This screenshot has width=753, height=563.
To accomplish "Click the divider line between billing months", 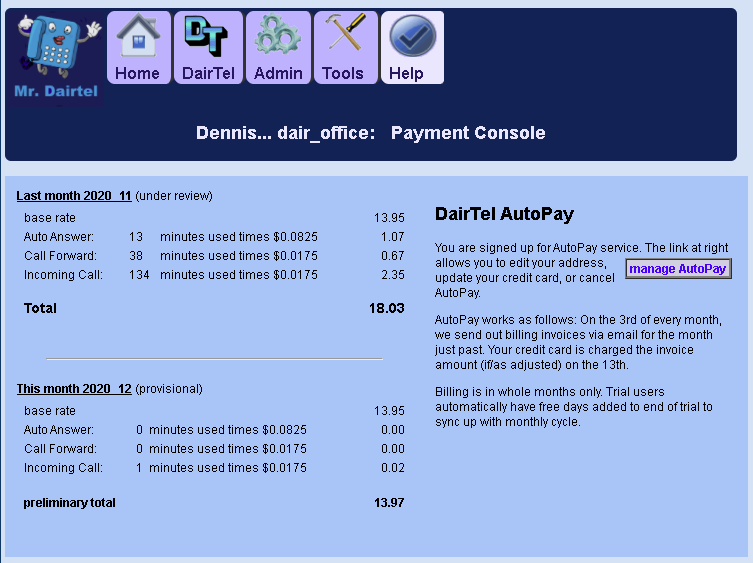I will pos(214,358).
